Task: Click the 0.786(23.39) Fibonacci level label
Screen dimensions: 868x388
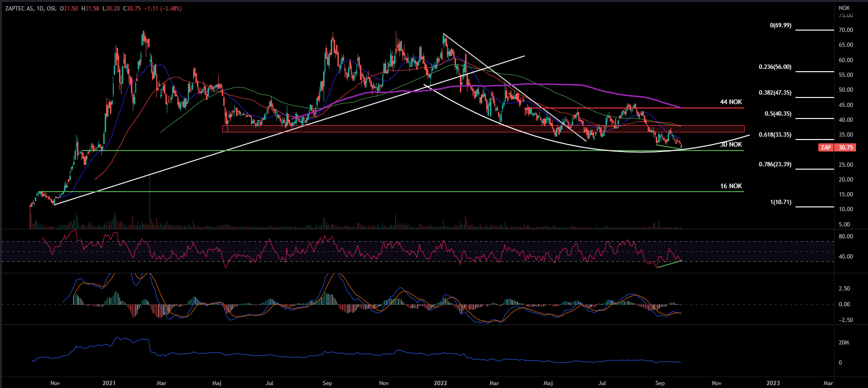Action: coord(775,164)
